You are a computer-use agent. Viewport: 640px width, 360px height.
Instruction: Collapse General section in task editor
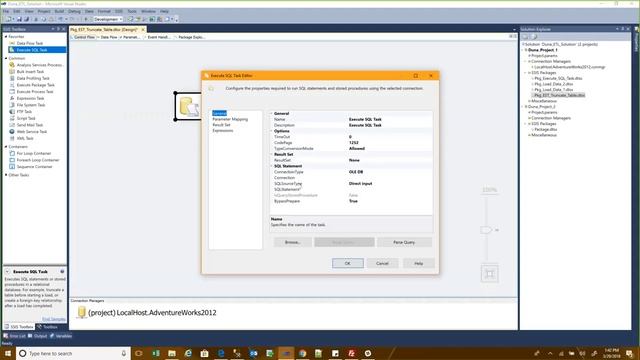271,113
